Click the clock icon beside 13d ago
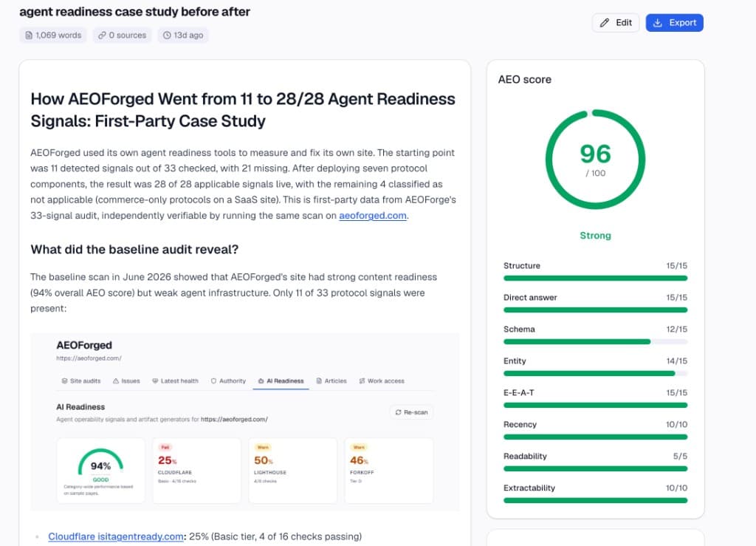756x546 pixels. point(167,35)
